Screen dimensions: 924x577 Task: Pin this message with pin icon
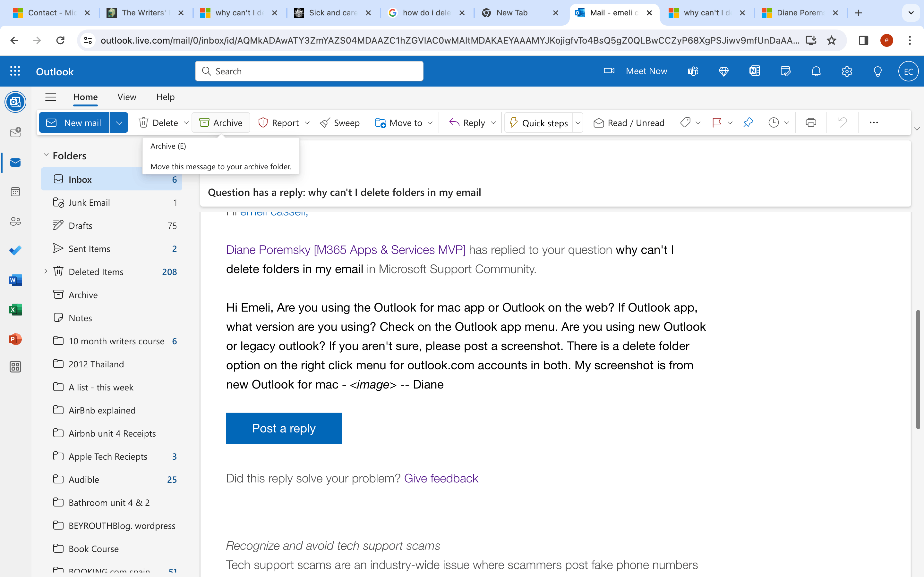click(748, 122)
